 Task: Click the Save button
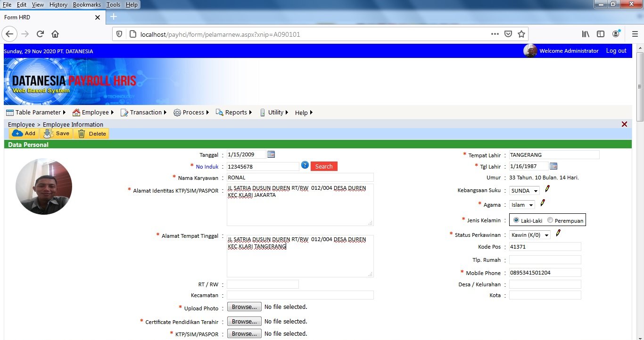[x=56, y=134]
